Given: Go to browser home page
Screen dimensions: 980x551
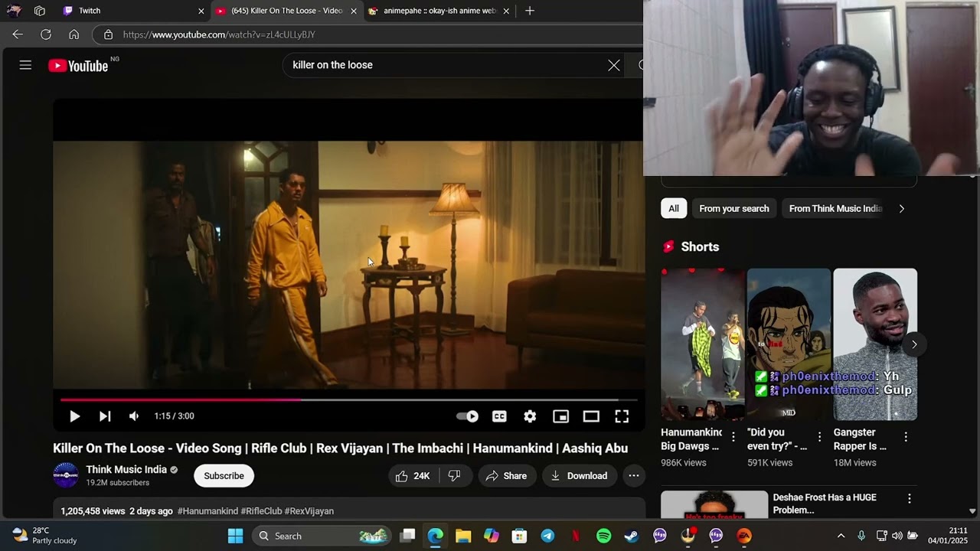Looking at the screenshot, I should [x=74, y=34].
